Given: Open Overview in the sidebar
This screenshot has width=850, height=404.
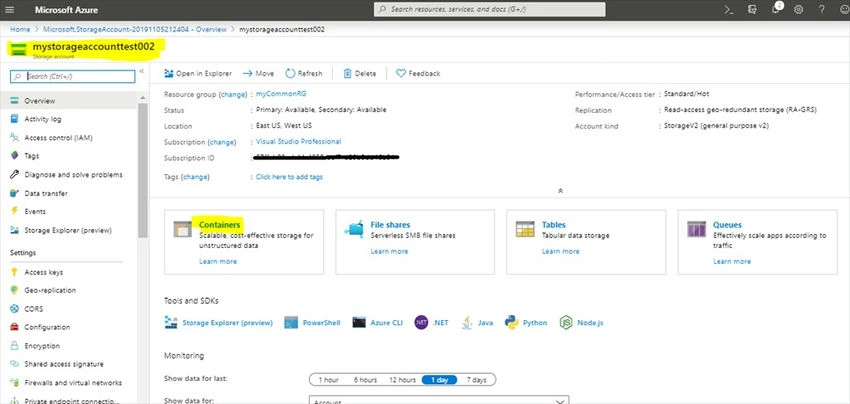Looking at the screenshot, I should pos(69,101).
